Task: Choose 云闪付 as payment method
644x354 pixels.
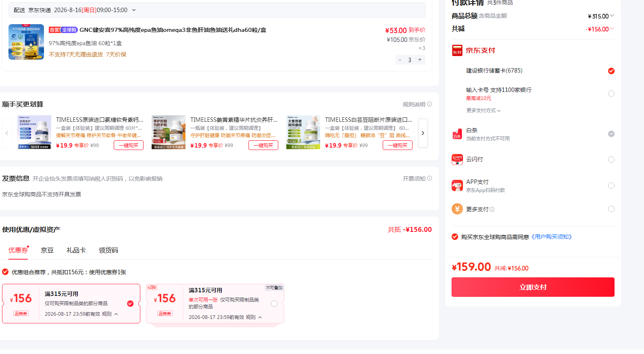Action: (x=611, y=160)
